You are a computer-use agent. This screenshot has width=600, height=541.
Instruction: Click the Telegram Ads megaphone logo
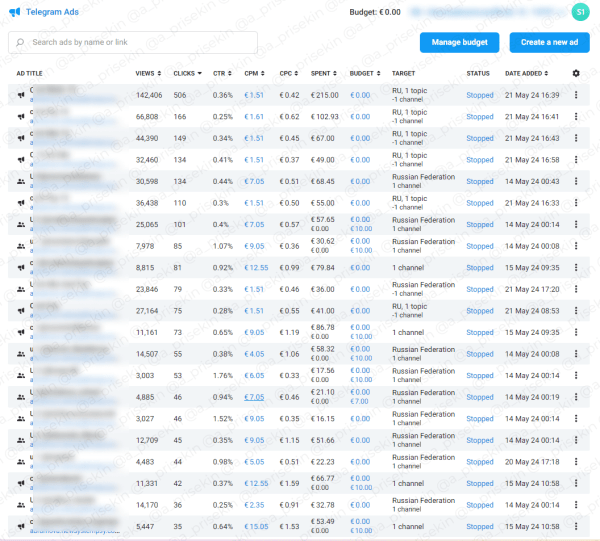click(x=14, y=12)
